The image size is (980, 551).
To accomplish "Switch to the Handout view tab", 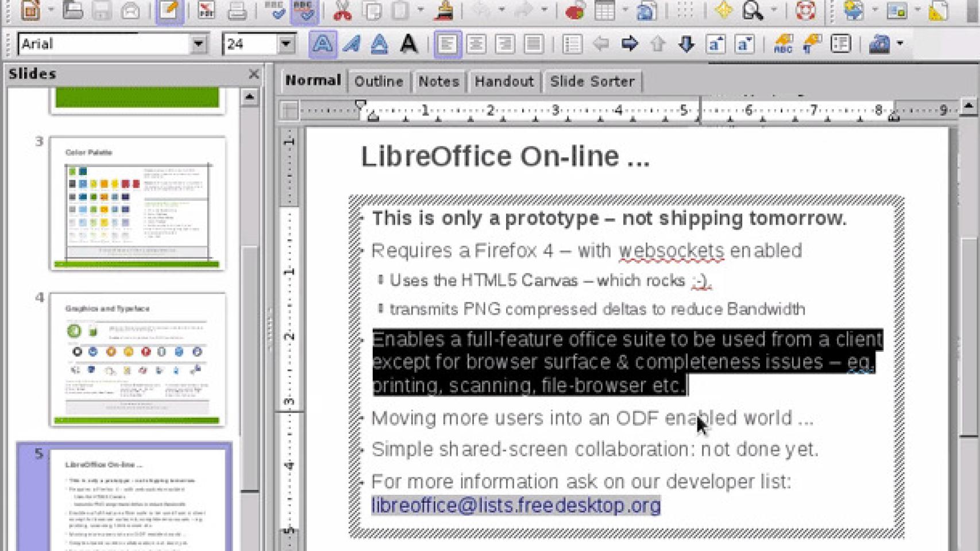I will coord(504,82).
